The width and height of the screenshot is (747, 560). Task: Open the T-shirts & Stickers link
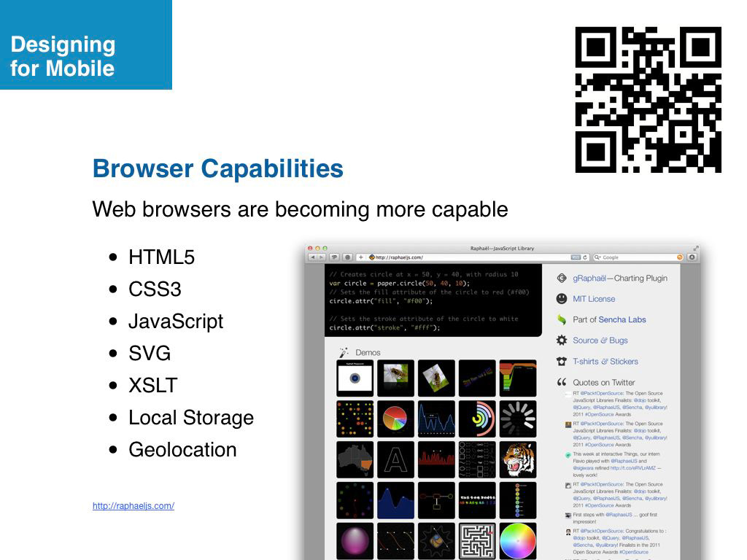tap(605, 362)
